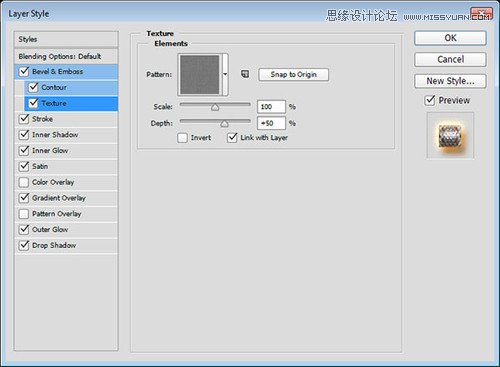Open the Color Overlay settings label

click(x=53, y=182)
